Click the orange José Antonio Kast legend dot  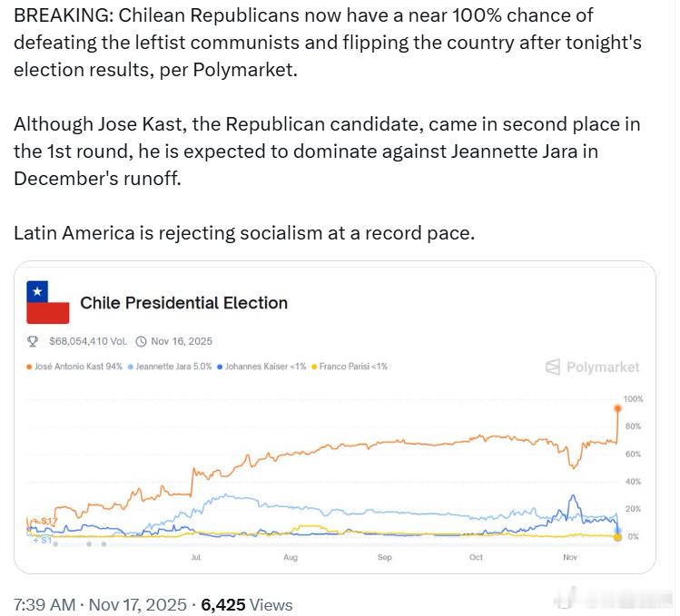[29, 367]
